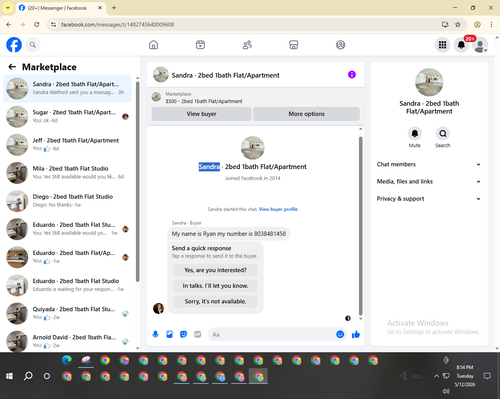Click large listing photo in right panel
500x399 pixels.
429,82
